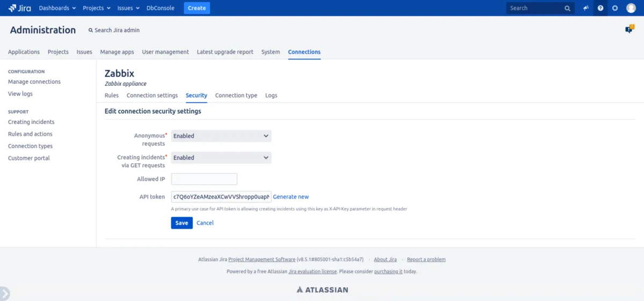Screen dimensions: 644x301
Task: Go to the Issues admin tab
Action: pyautogui.click(x=84, y=52)
